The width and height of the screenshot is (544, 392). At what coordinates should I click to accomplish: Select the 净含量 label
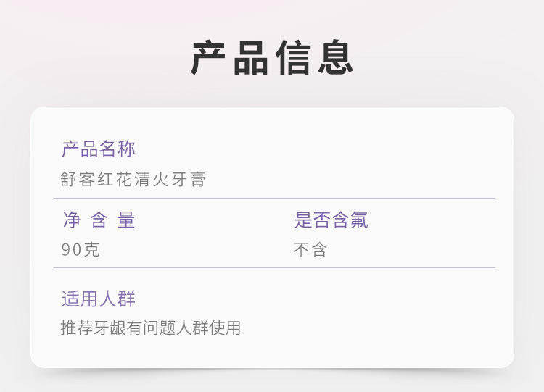tap(99, 220)
